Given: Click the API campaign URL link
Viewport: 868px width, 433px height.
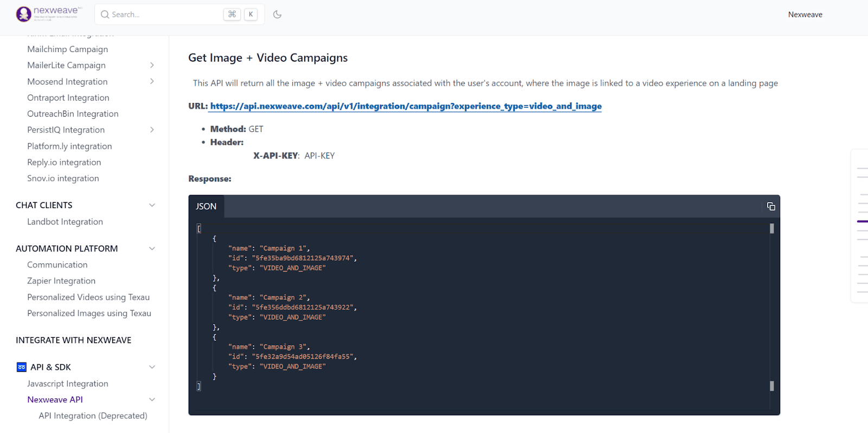Looking at the screenshot, I should [406, 106].
